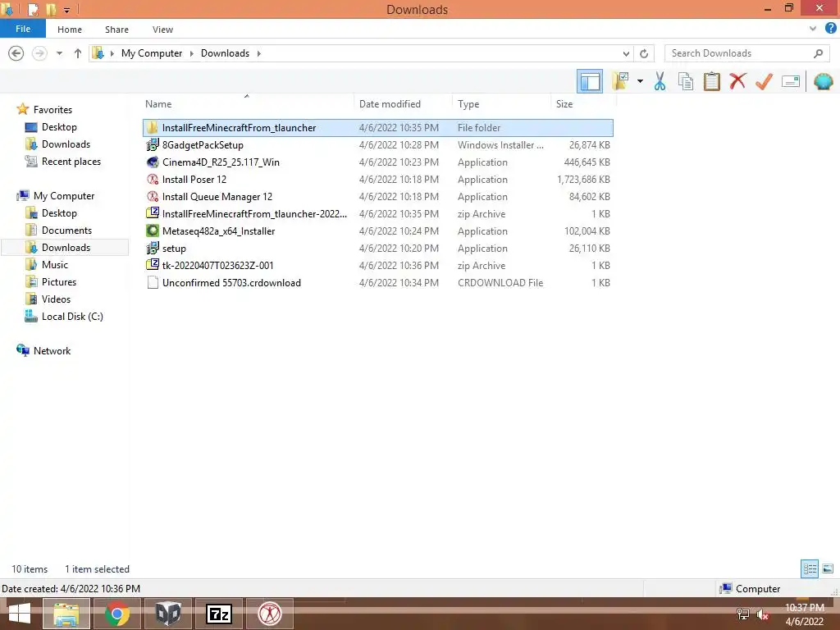Click the Copy documents icon
Viewport: 840px width, 630px height.
coord(686,81)
